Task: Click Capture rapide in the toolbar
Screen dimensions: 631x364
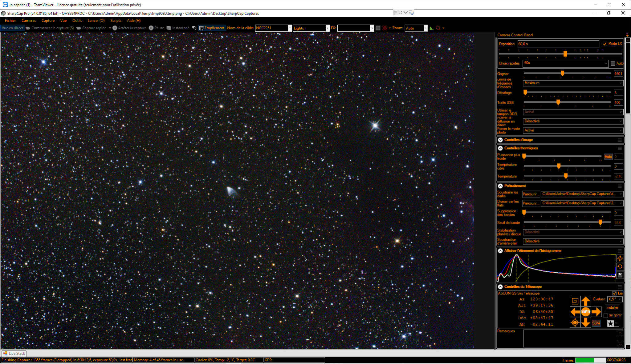Action: (x=92, y=28)
